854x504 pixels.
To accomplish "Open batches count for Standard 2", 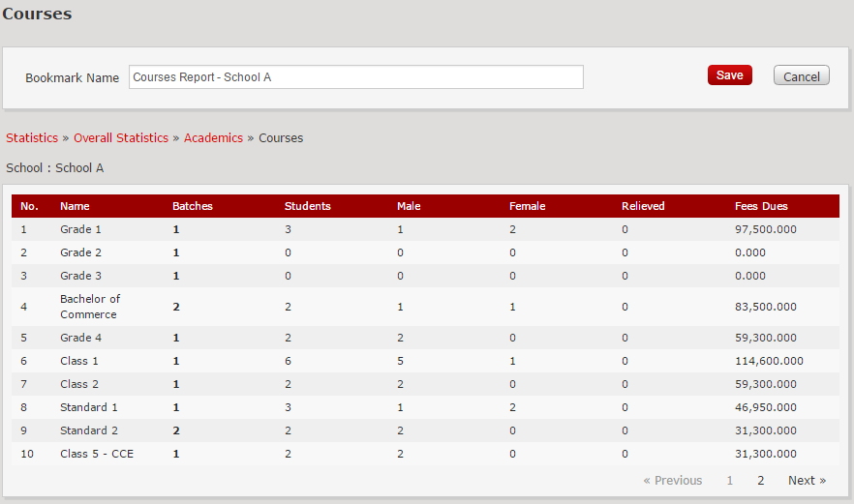I will 176,430.
